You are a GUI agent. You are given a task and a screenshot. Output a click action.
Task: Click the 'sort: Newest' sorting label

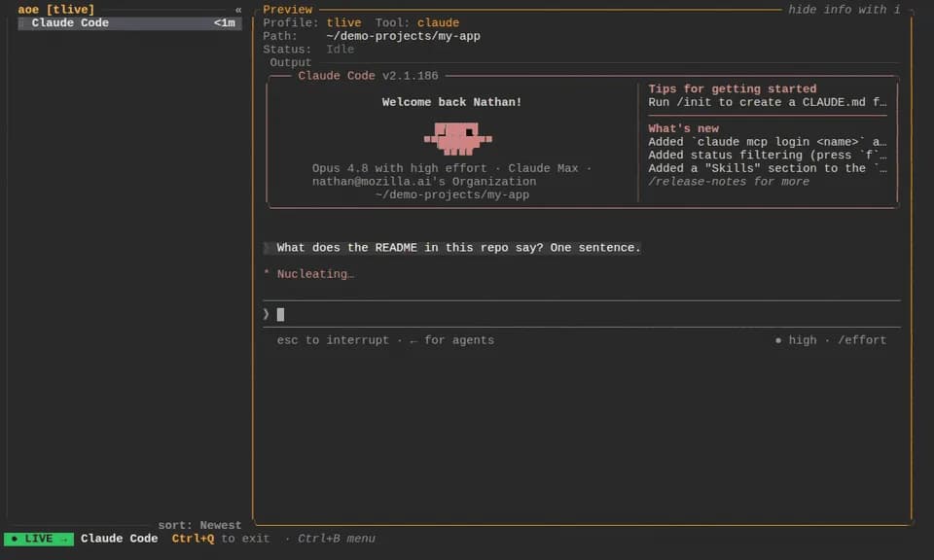pyautogui.click(x=199, y=525)
